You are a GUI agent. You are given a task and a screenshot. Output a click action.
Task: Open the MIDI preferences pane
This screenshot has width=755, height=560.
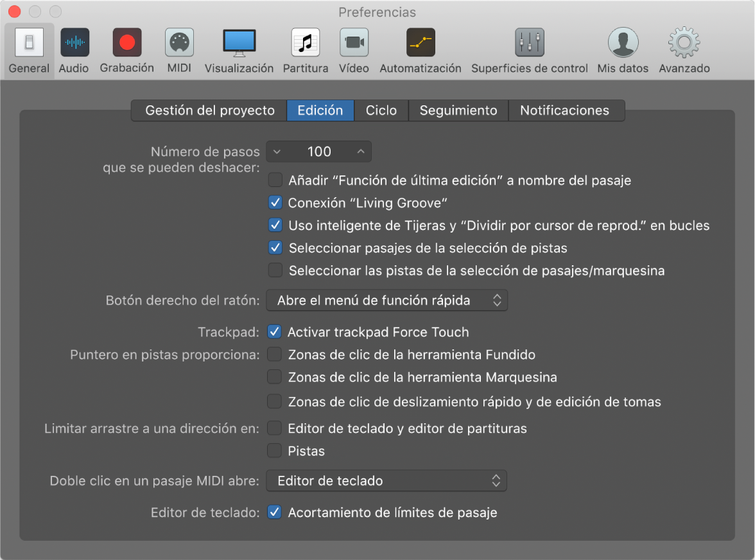tap(179, 51)
